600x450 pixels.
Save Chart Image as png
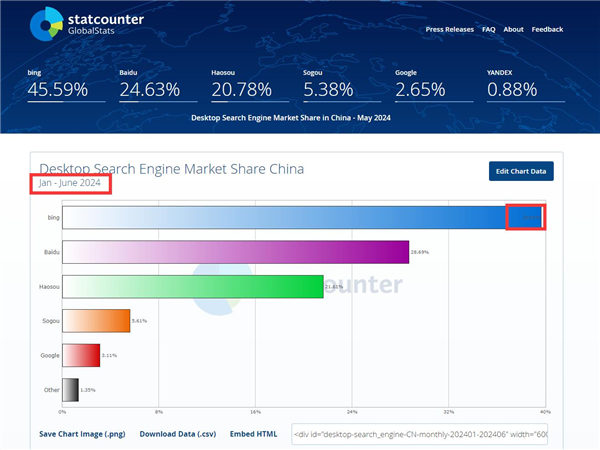[x=82, y=434]
